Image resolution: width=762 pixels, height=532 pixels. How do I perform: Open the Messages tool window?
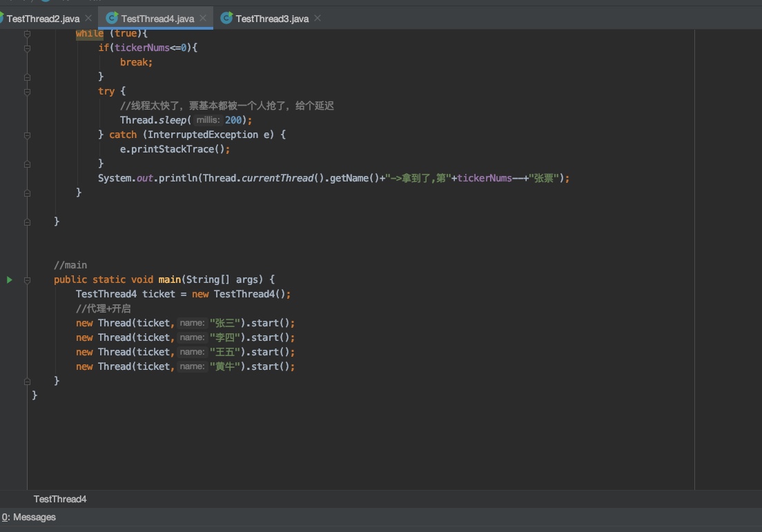pos(29,517)
